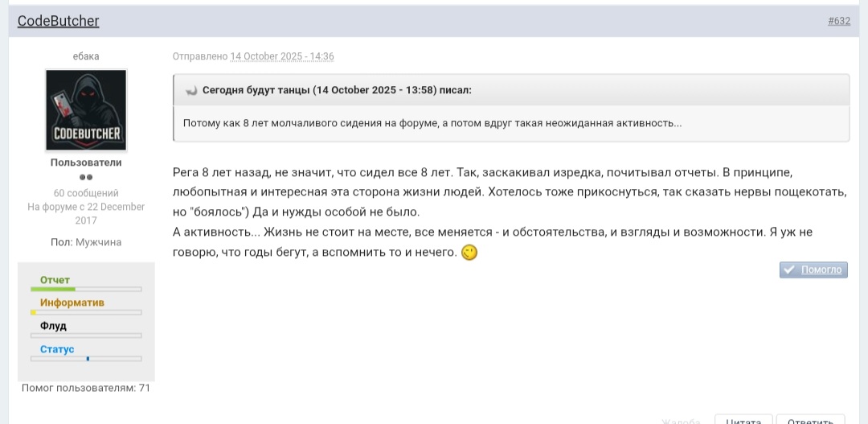Click the green Отчет rating bar
The width and height of the screenshot is (868, 424).
[x=86, y=289]
